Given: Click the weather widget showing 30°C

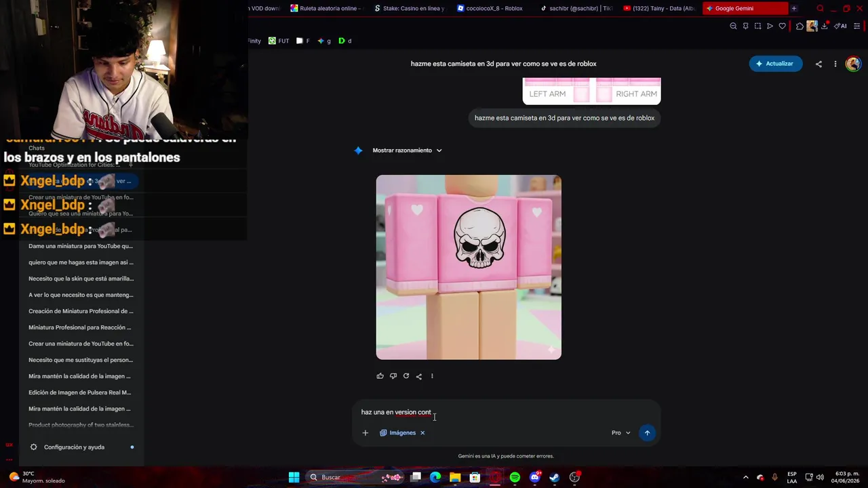Looking at the screenshot, I should pos(37,477).
